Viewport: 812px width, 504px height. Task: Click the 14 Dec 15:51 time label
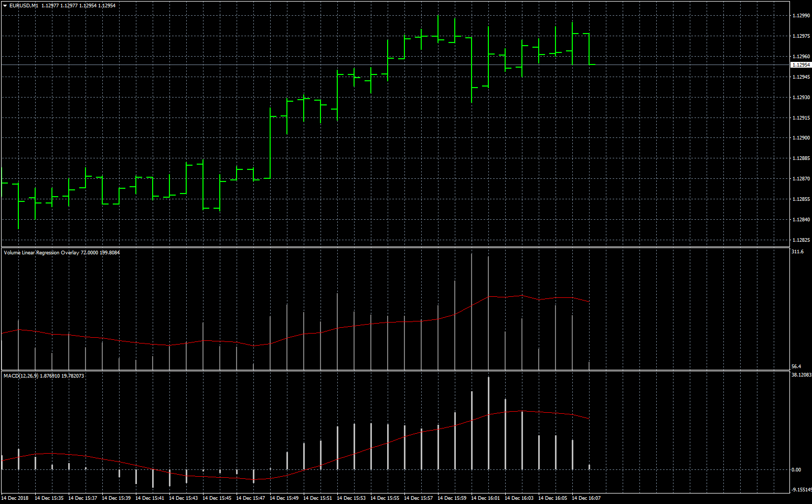pos(317,498)
